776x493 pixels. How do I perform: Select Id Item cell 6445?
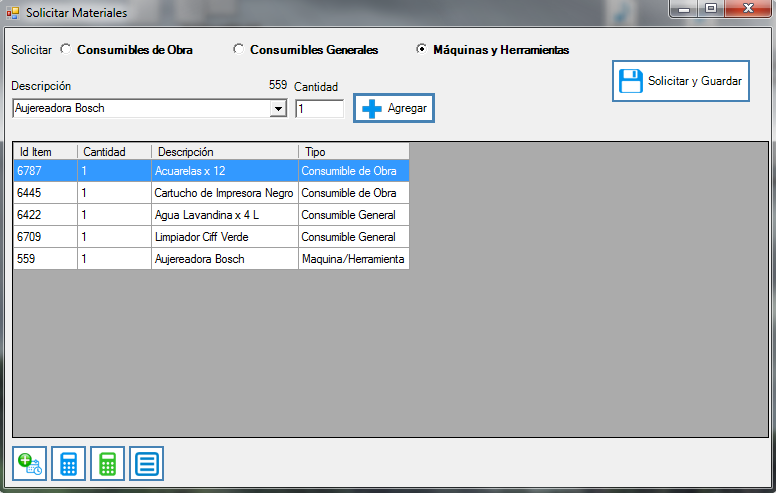click(x=46, y=193)
